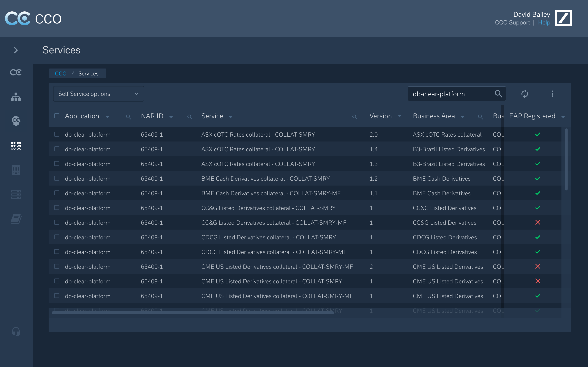The width and height of the screenshot is (588, 367).
Task: Click search icon in Service column header
Action: tap(354, 117)
